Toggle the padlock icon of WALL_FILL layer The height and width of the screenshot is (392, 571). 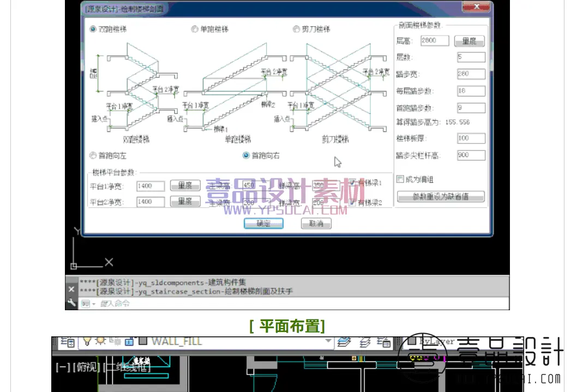129,342
